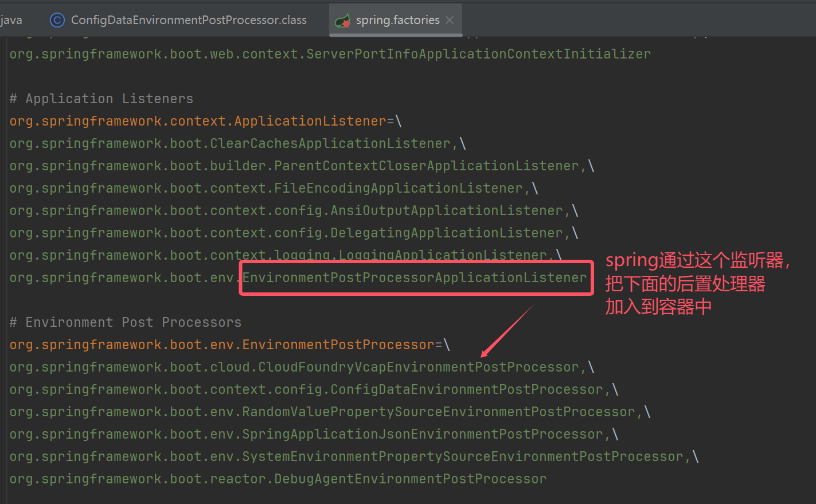
Task: Click the AnsiOutputApplicationListener line
Action: pyautogui.click(x=294, y=210)
